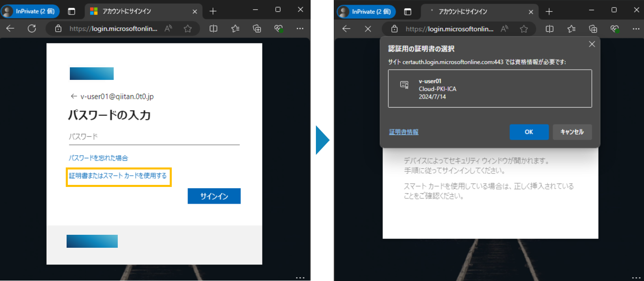The height and width of the screenshot is (281, 644).
Task: Click InPrivate profile badge in right browser
Action: pos(366,11)
